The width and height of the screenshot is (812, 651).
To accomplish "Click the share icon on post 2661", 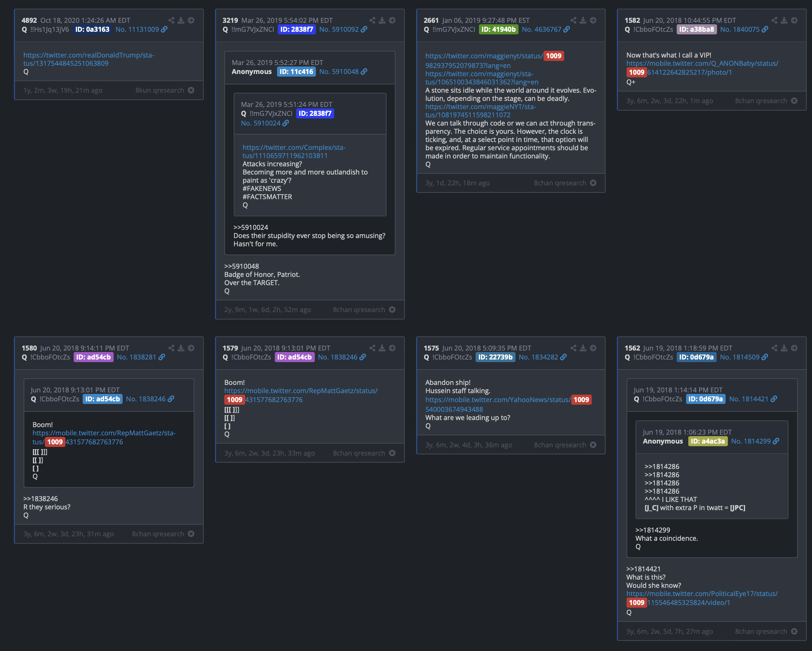I will tap(573, 20).
